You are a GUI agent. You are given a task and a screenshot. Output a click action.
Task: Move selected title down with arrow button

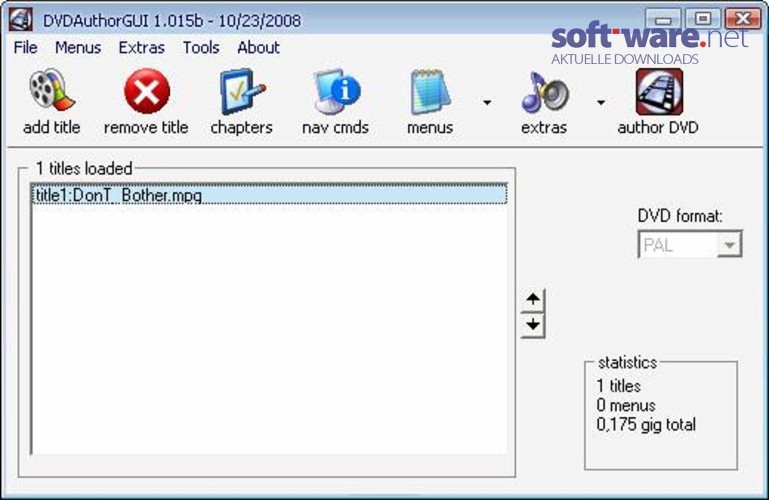pyautogui.click(x=533, y=325)
